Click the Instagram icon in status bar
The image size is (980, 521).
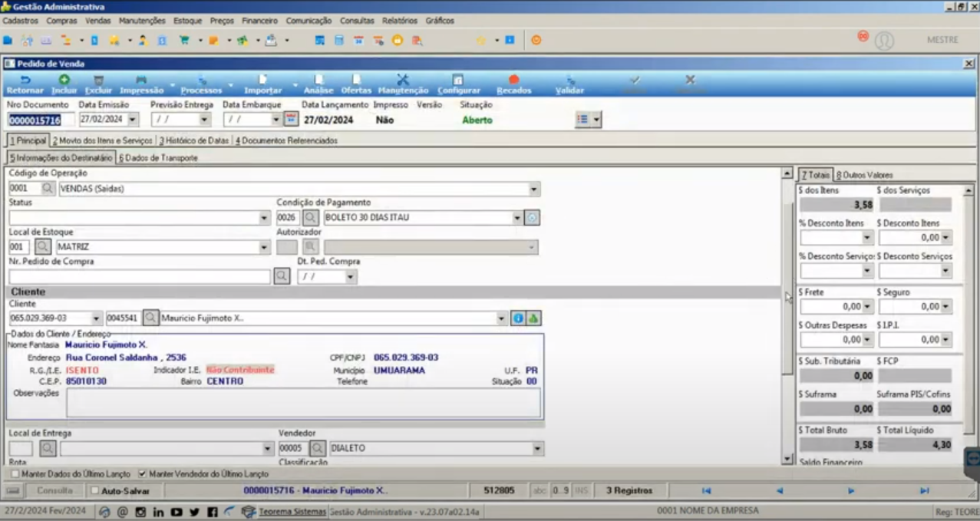(x=140, y=512)
